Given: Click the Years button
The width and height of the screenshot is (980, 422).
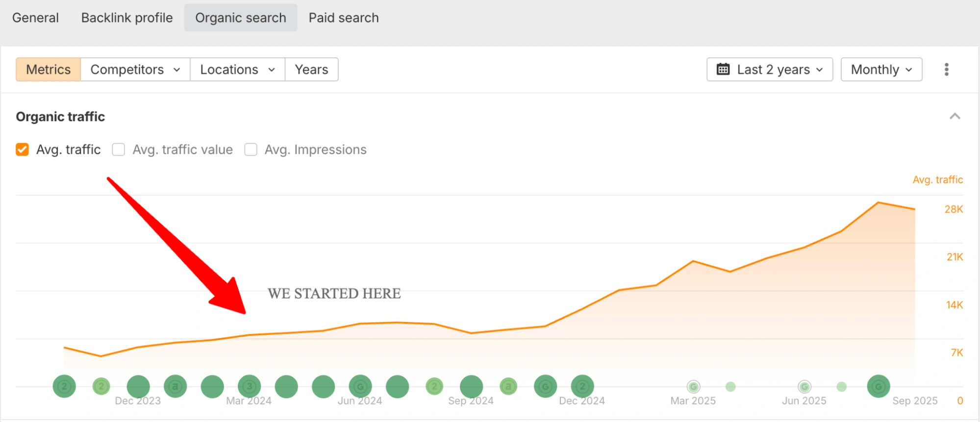Looking at the screenshot, I should tap(311, 70).
